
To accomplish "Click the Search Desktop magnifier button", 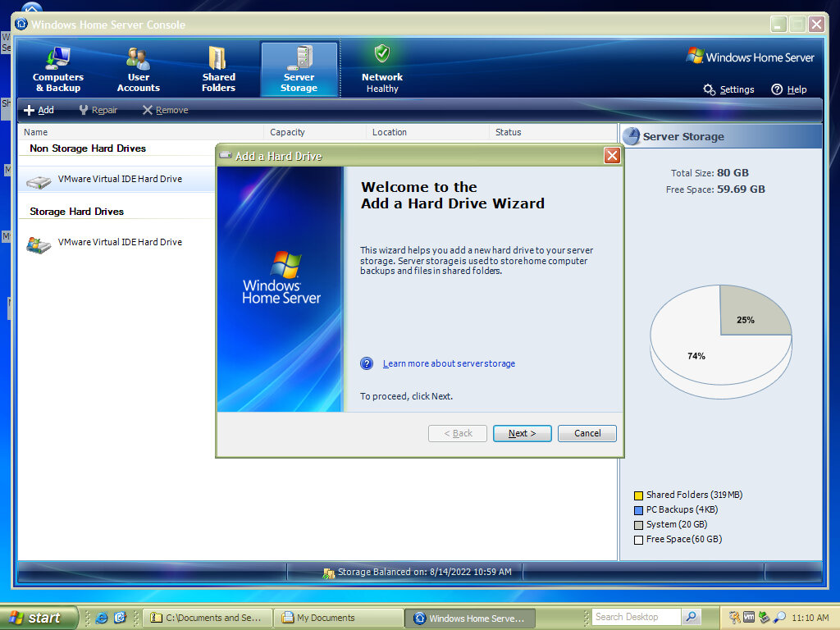I will click(x=692, y=617).
